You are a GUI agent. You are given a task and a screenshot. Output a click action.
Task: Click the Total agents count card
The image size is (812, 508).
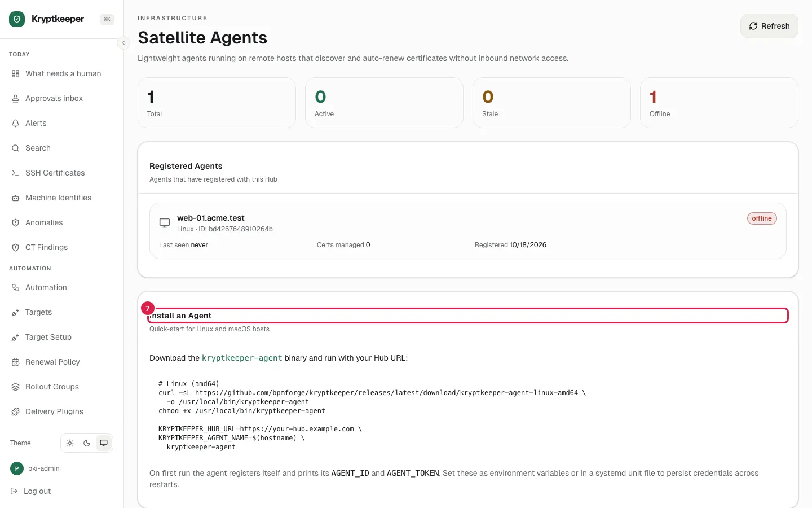217,103
